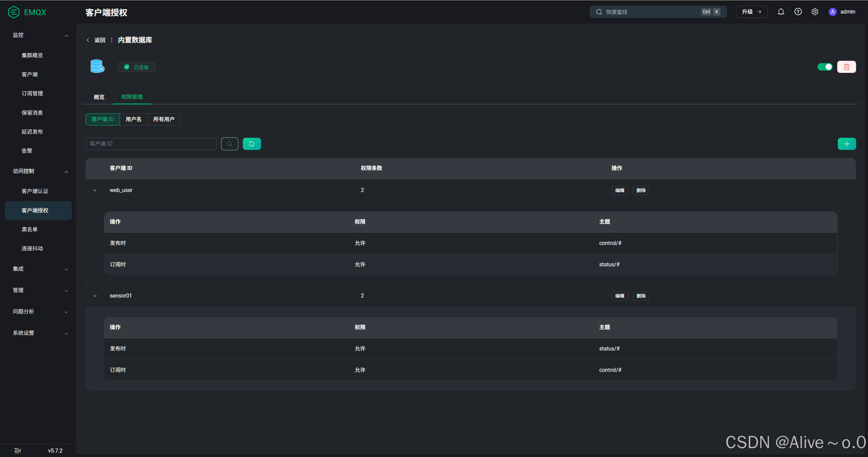Collapse the web_user row details
The width and height of the screenshot is (868, 457).
coord(95,190)
